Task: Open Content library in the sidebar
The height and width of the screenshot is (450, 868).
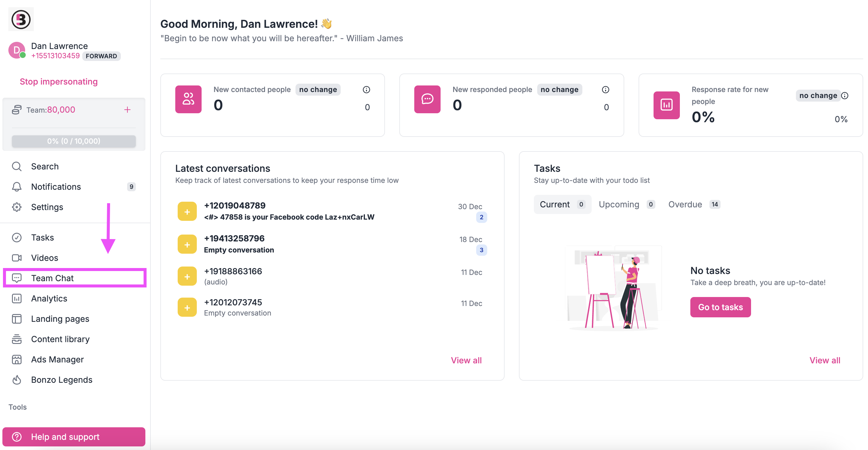Action: click(74, 339)
